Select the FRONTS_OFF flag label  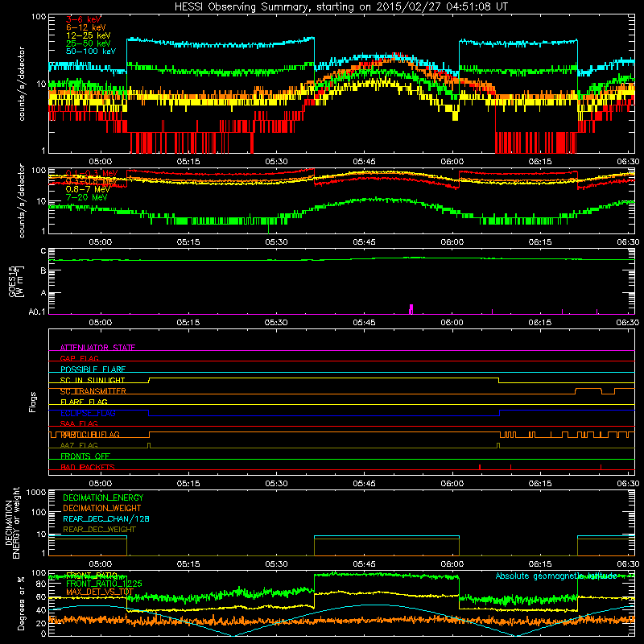coord(85,456)
